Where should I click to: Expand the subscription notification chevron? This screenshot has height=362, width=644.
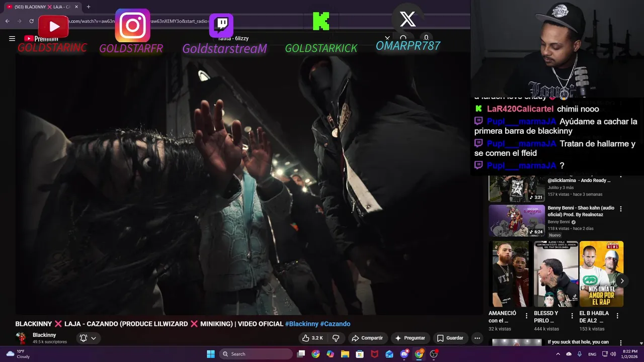point(94,338)
